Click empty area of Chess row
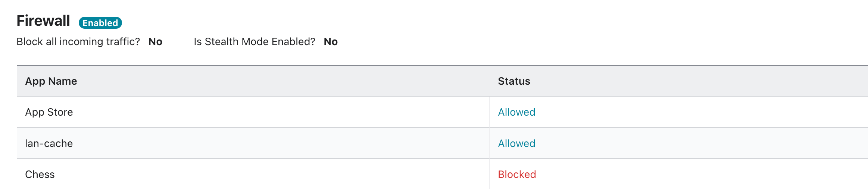Viewport: 868px width, 194px height. (280, 174)
